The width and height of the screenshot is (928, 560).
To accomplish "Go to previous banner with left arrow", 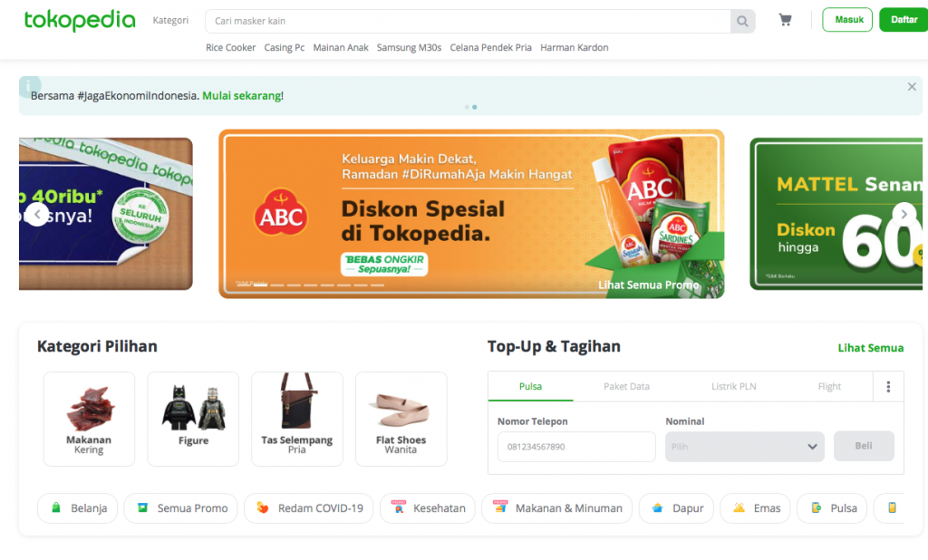I will click(37, 214).
